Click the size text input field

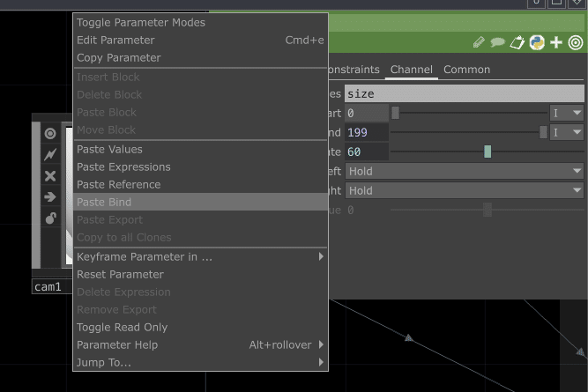pos(464,93)
